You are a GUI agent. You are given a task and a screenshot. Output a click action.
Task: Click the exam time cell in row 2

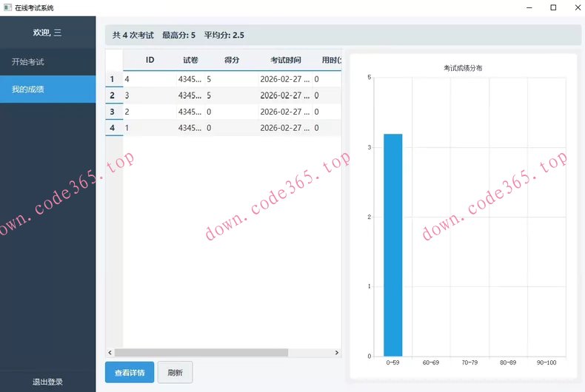(x=286, y=95)
